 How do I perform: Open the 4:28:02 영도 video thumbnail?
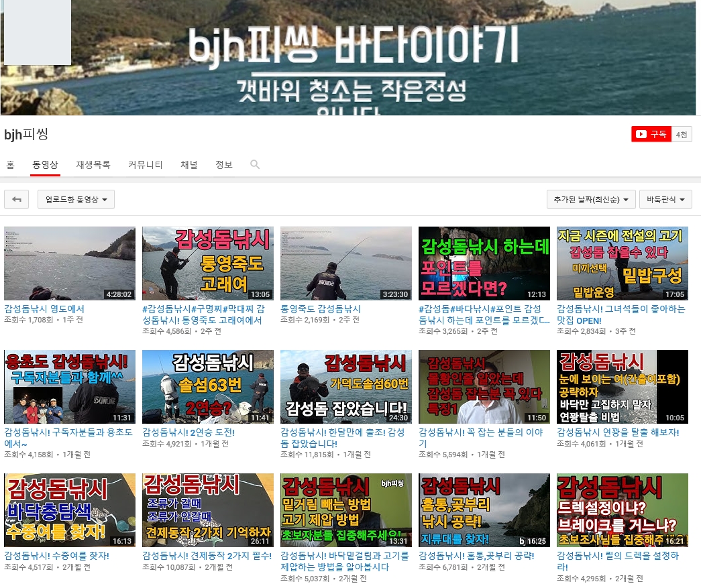[70, 263]
